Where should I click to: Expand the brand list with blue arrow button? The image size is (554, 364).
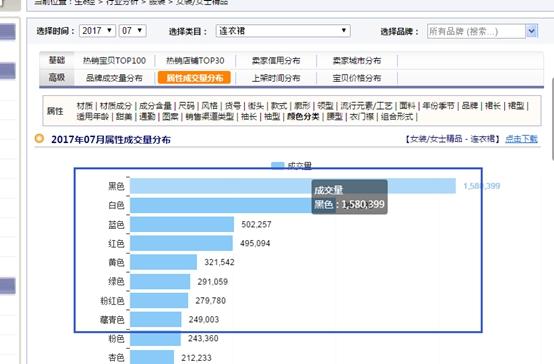[x=532, y=31]
